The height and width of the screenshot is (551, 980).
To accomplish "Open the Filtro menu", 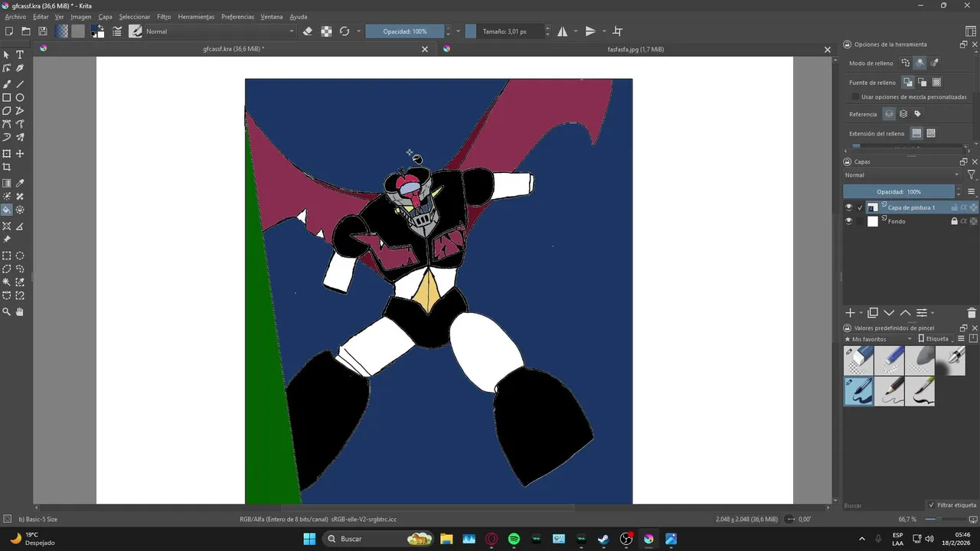I will tap(164, 17).
